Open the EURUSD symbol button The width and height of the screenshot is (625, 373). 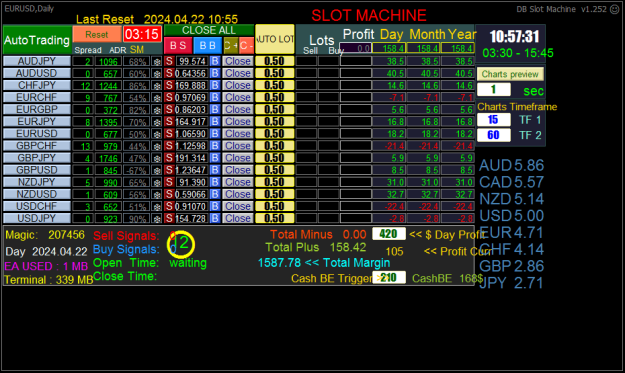tap(37, 133)
